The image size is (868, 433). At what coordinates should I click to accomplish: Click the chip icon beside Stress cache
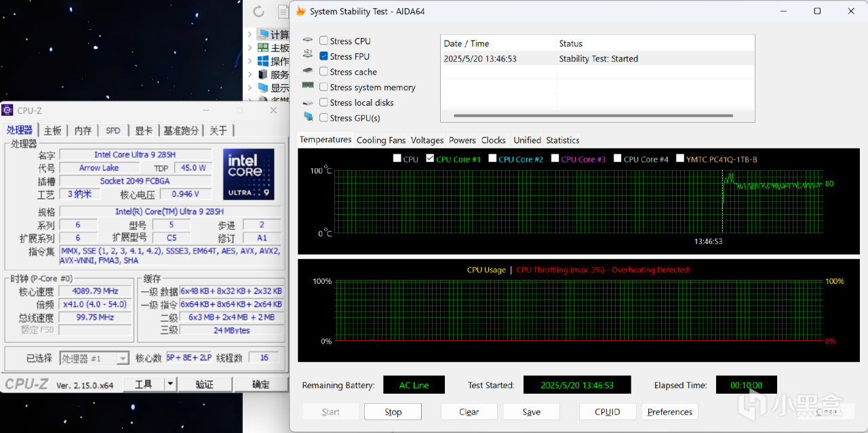[x=308, y=71]
